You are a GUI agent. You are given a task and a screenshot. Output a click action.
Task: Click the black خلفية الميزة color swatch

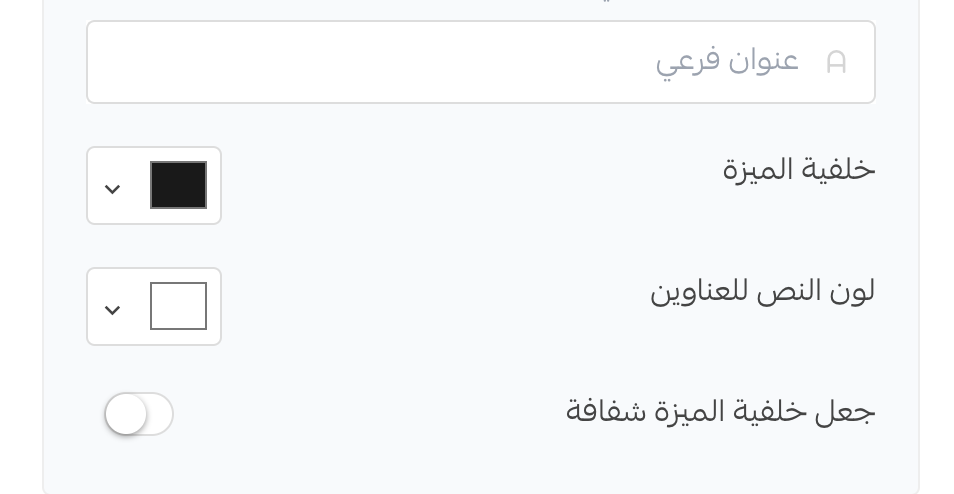(178, 185)
